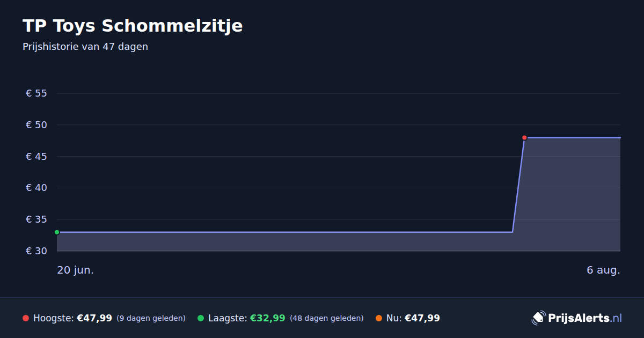Image resolution: width=644 pixels, height=338 pixels.
Task: Click the € 30 axis label
Action: (x=36, y=251)
